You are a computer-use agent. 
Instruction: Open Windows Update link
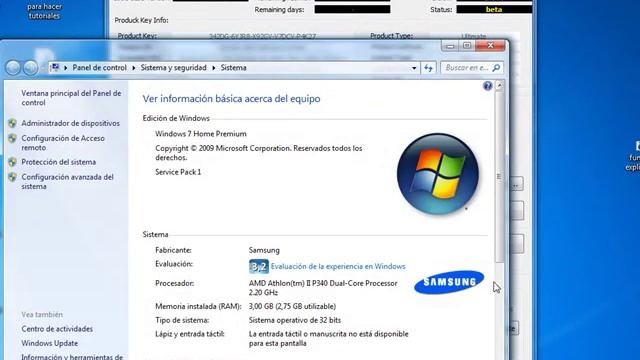pos(50,343)
